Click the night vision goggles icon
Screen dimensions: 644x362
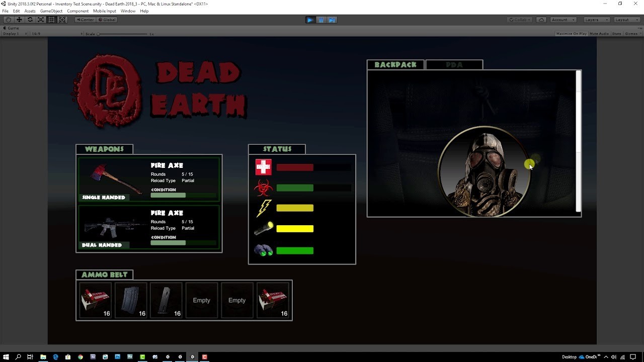tap(263, 250)
